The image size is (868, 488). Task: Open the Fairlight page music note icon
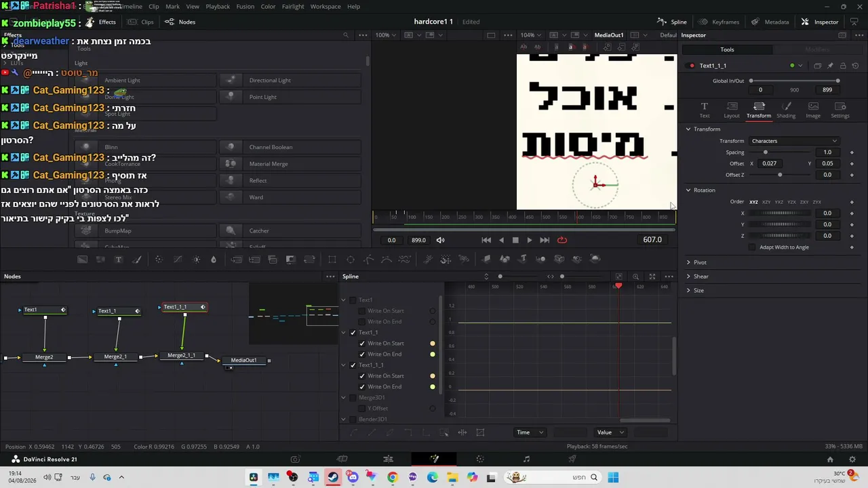(526, 459)
